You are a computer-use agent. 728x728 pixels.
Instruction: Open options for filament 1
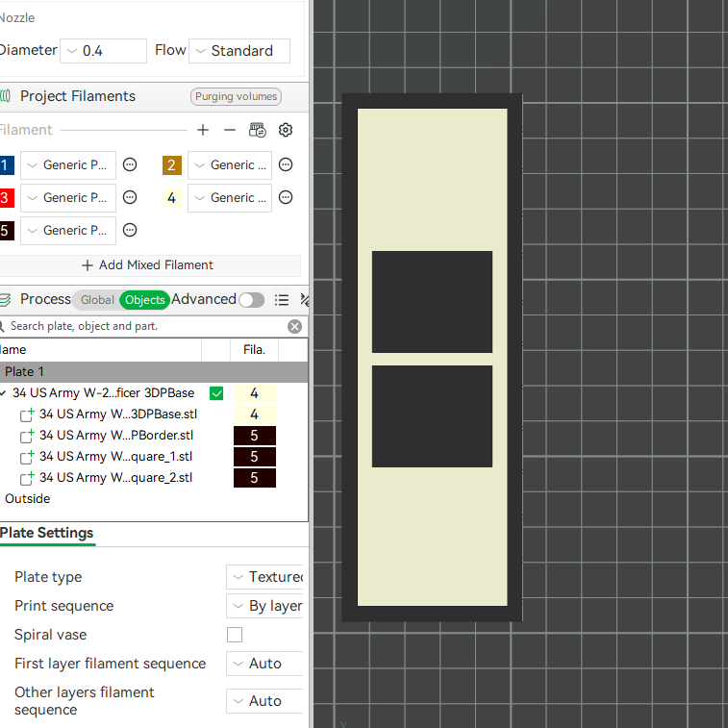tap(130, 164)
